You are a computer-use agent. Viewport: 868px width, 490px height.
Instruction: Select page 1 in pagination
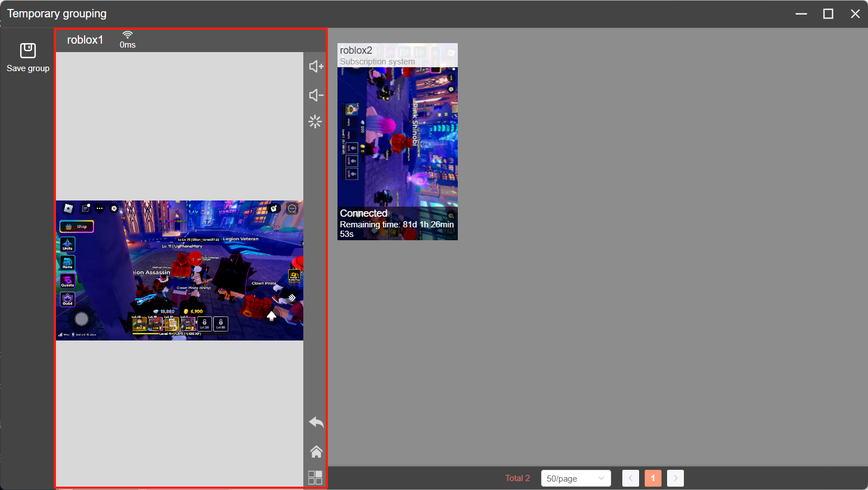(x=653, y=478)
